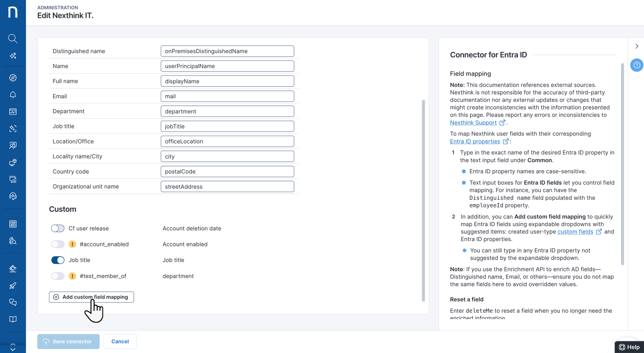Image resolution: width=644 pixels, height=353 pixels.
Task: Click the Distinguished name input field
Action: pos(227,51)
